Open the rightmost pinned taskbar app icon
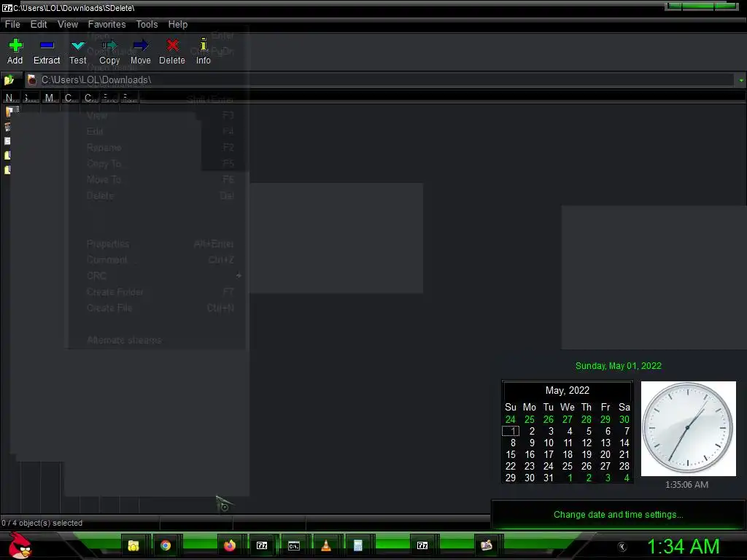The width and height of the screenshot is (747, 560). coord(487,545)
